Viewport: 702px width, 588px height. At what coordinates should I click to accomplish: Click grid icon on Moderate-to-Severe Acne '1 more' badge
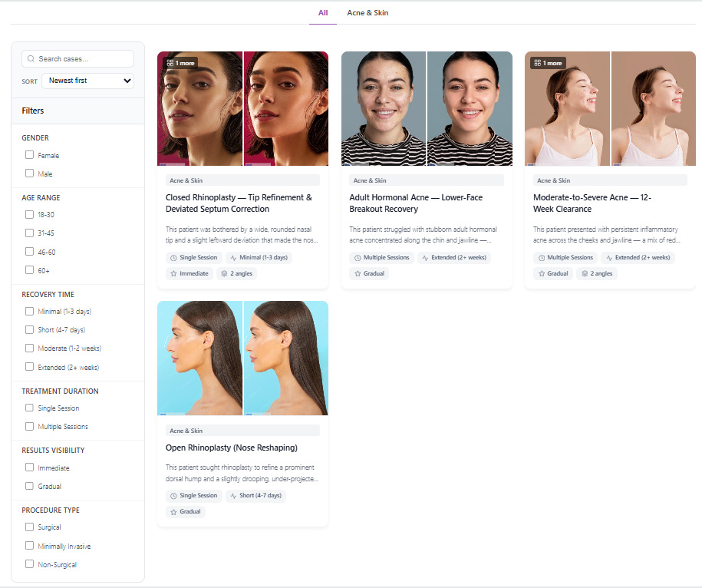(x=538, y=63)
